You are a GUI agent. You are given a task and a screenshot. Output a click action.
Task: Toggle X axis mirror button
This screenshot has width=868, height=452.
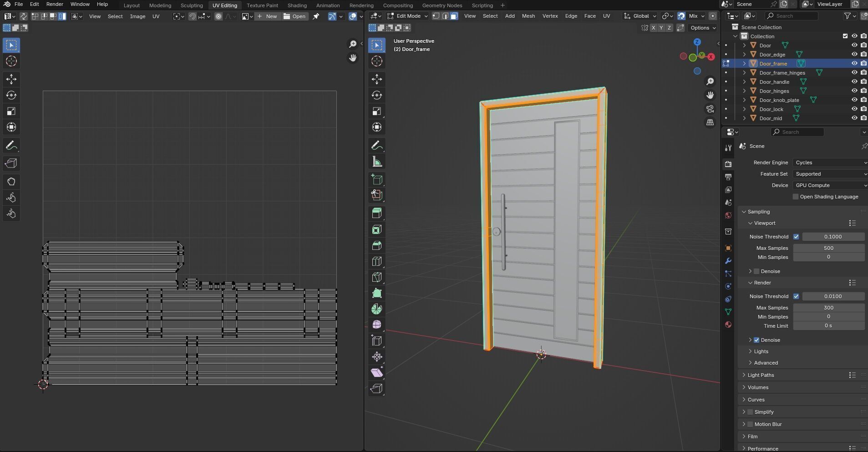[653, 28]
